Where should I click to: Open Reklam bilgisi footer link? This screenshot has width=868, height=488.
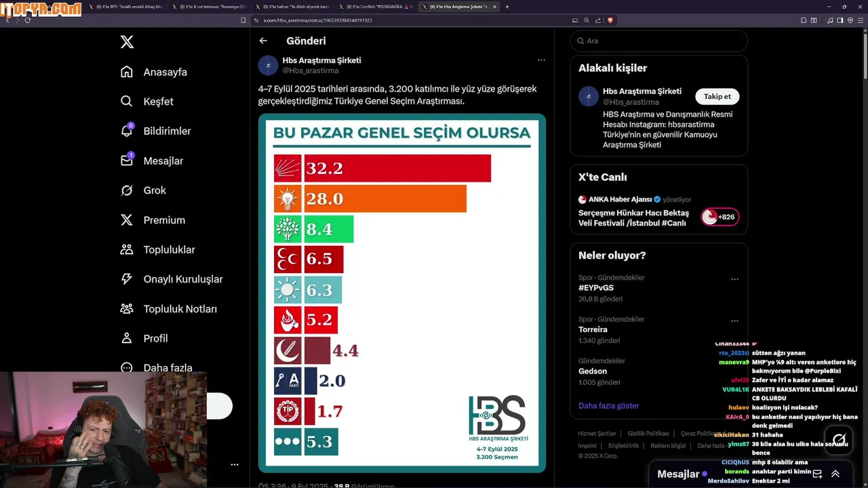pyautogui.click(x=668, y=446)
